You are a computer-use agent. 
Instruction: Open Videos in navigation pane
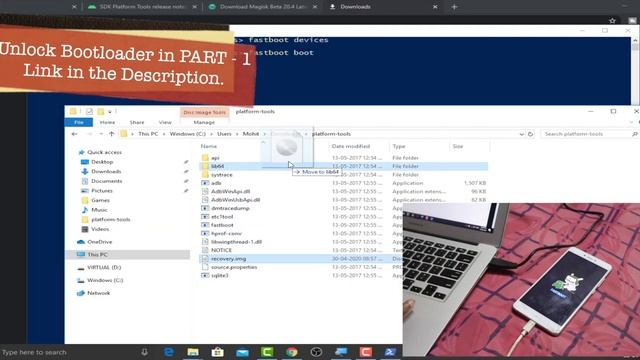(100, 229)
